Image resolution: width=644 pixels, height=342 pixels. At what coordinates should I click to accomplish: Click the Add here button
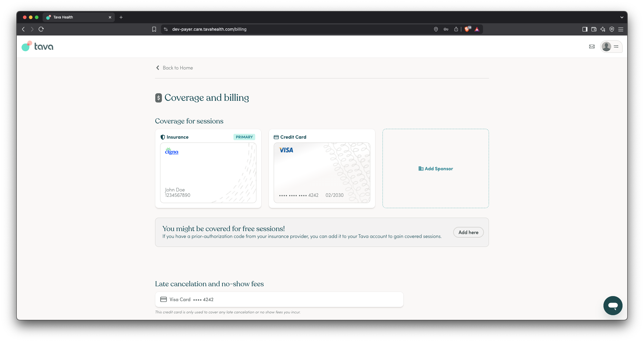(x=468, y=232)
